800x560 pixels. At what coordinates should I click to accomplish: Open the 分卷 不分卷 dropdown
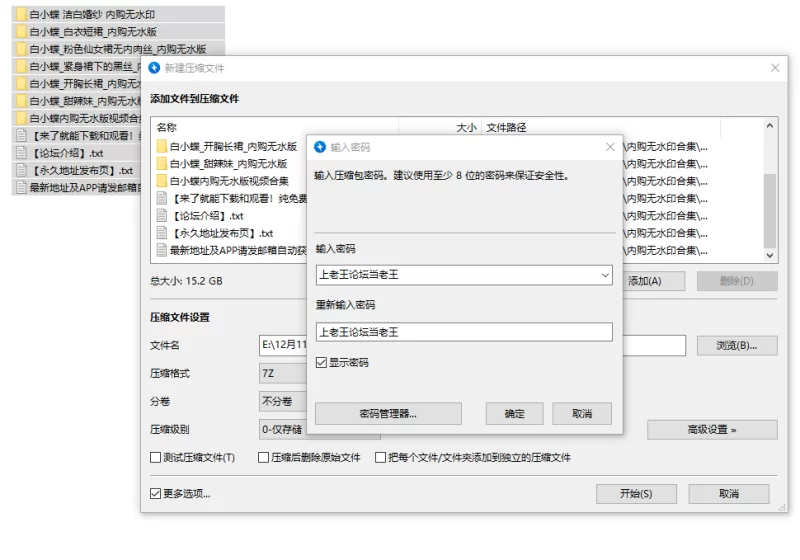(283, 401)
